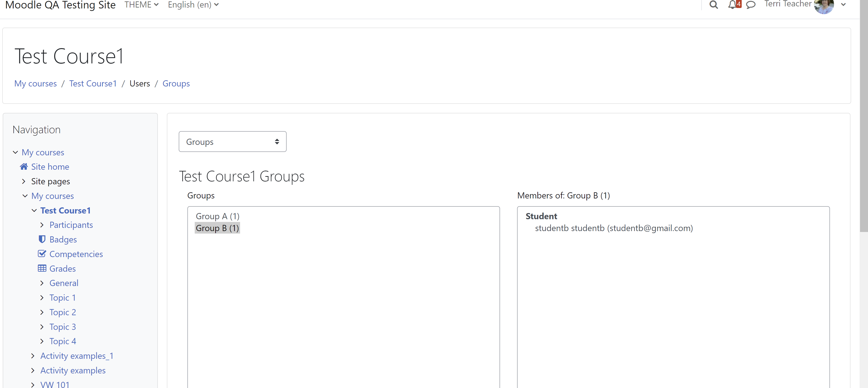Collapse the nested My courses node
This screenshot has width=868, height=388.
(25, 196)
